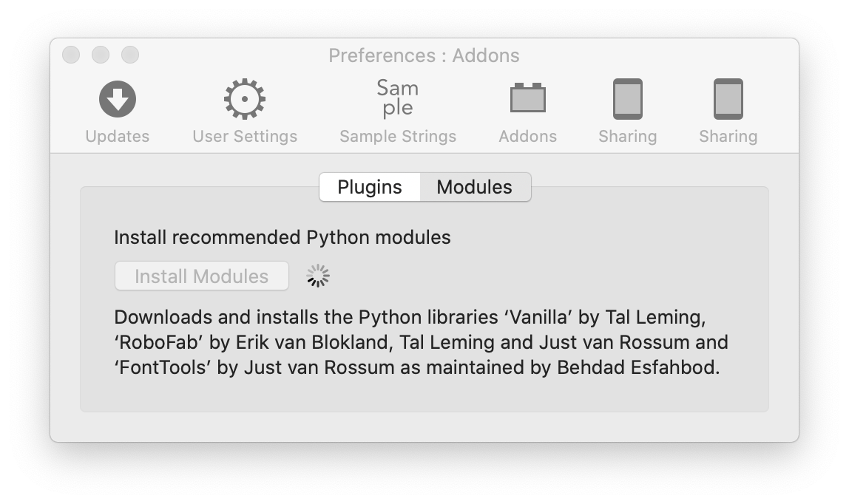
Task: Select the User Settings gear icon
Action: 245,99
